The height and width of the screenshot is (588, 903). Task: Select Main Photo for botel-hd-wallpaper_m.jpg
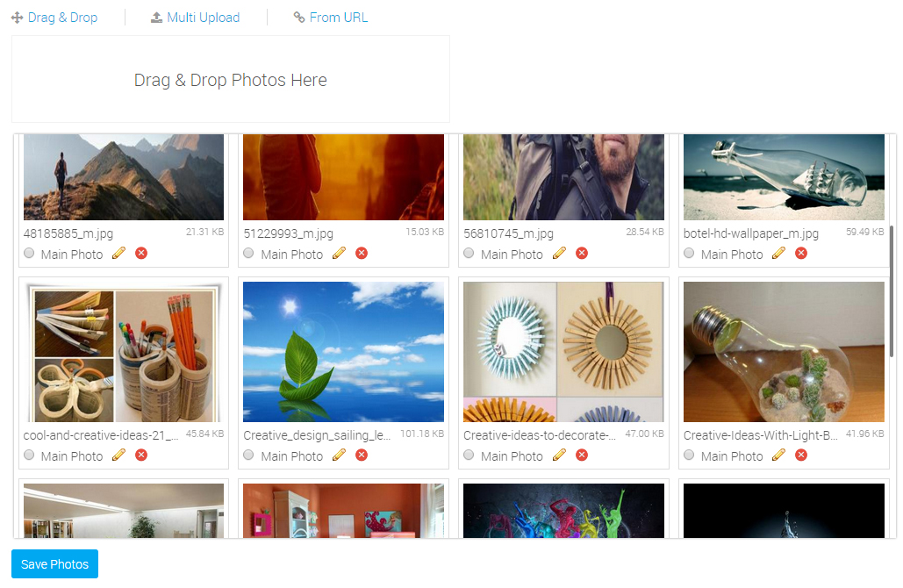coord(688,253)
